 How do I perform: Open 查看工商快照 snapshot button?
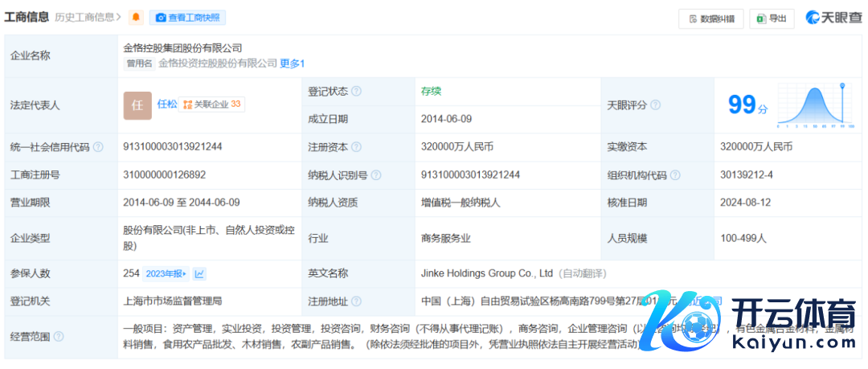[x=186, y=17]
